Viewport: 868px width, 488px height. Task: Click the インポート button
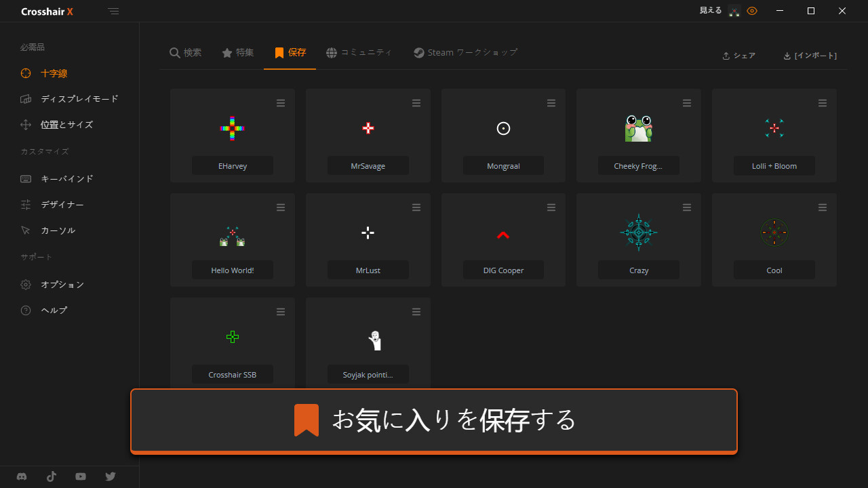click(x=810, y=56)
